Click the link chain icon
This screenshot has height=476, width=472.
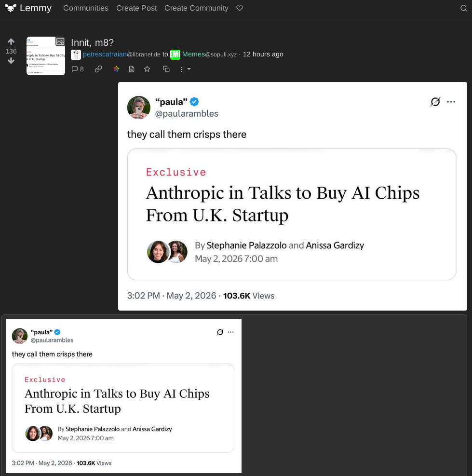pos(98,69)
